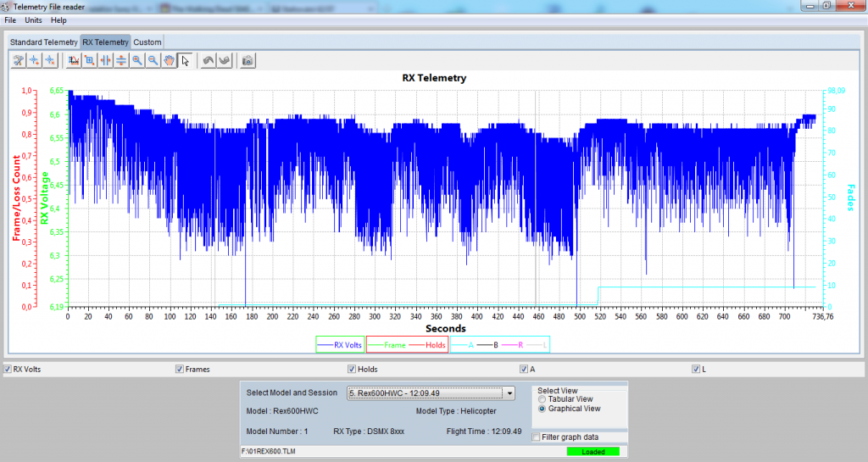Select the zoom-to-rectangle tool icon
This screenshot has width=868, height=462.
(89, 60)
